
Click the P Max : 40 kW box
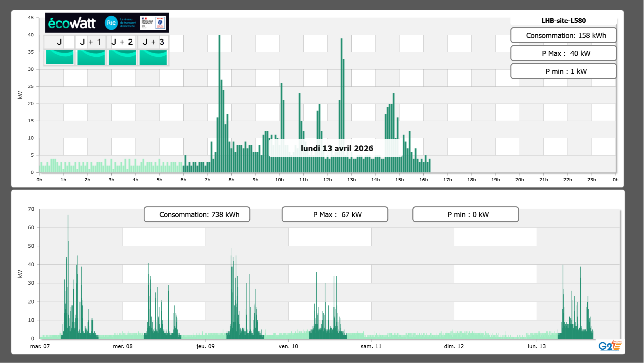click(x=563, y=53)
